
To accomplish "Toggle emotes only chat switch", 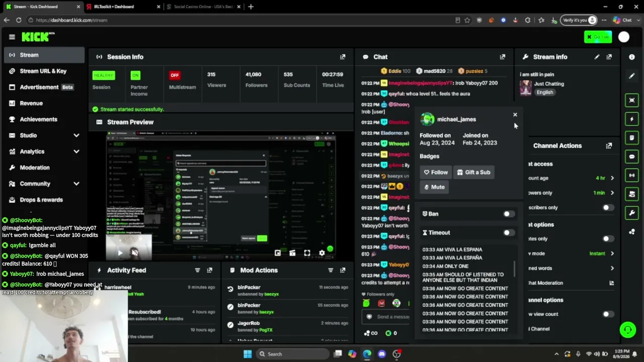I will [608, 239].
